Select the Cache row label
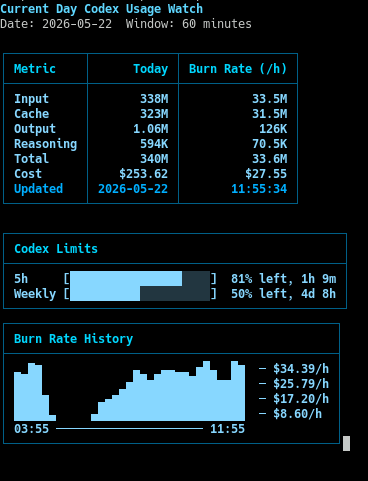 (31, 114)
